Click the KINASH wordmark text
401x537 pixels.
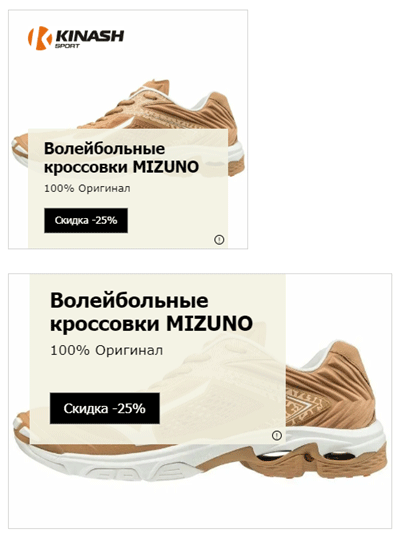(x=90, y=36)
